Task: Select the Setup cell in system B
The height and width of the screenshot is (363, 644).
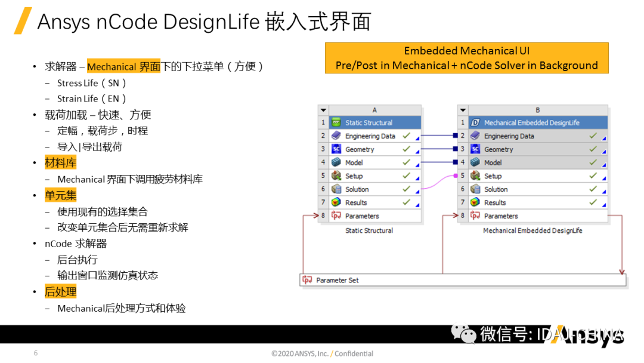Action: (x=538, y=176)
